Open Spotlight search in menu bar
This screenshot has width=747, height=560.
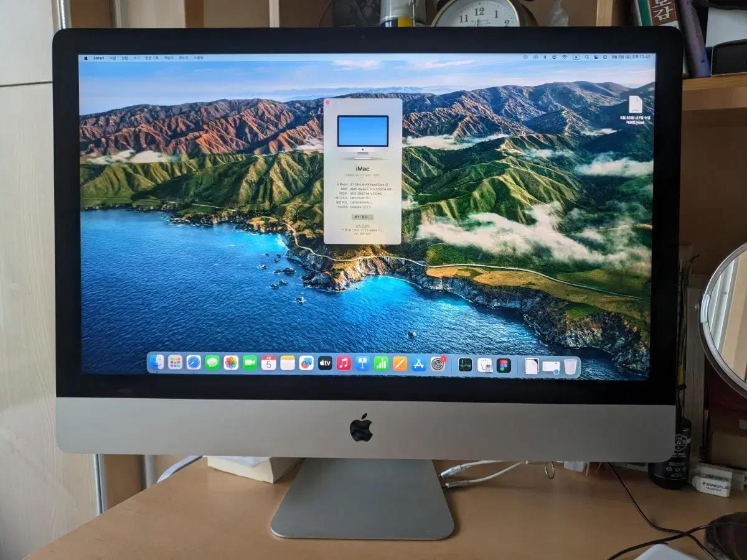point(587,57)
